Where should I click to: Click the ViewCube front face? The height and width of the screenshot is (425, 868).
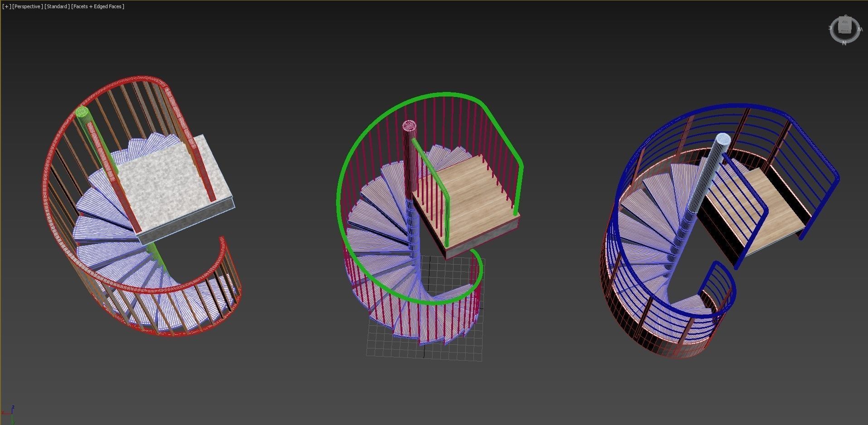tap(845, 30)
